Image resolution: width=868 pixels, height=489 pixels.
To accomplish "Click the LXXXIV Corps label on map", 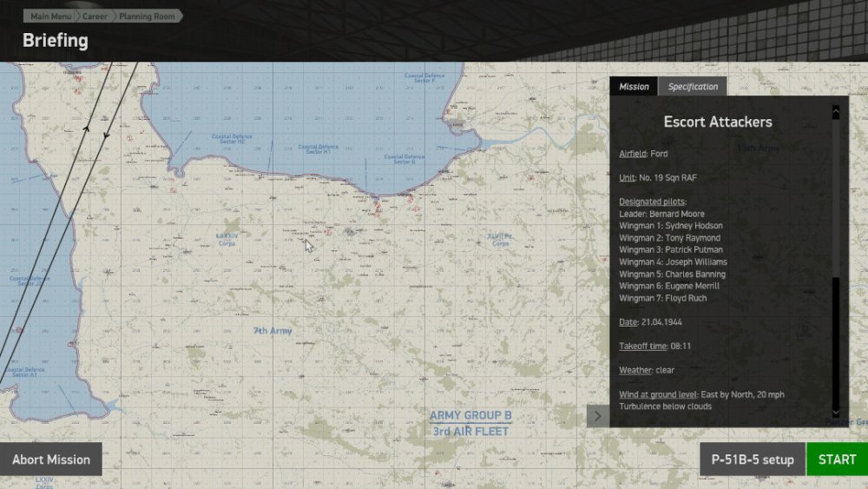I will pos(227,239).
